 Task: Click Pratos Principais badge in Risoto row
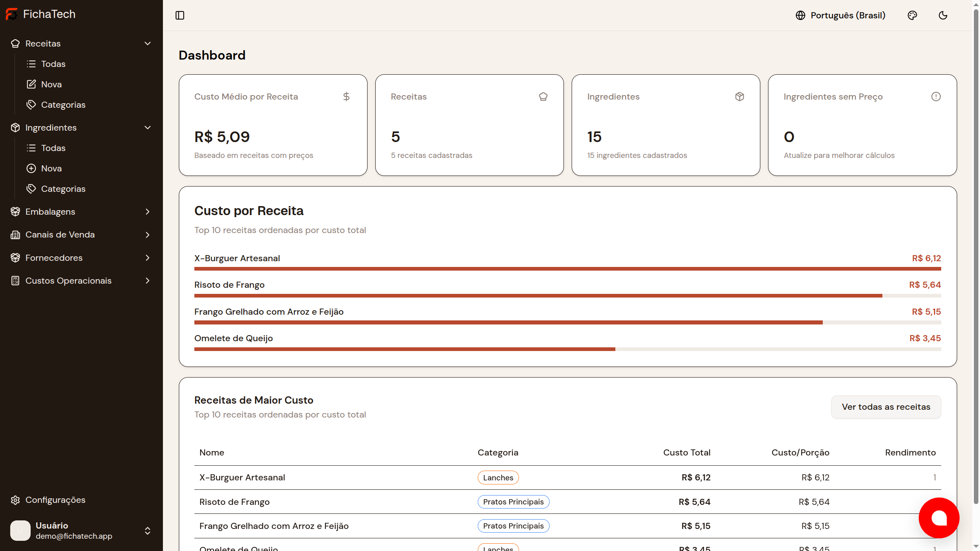[x=513, y=502]
